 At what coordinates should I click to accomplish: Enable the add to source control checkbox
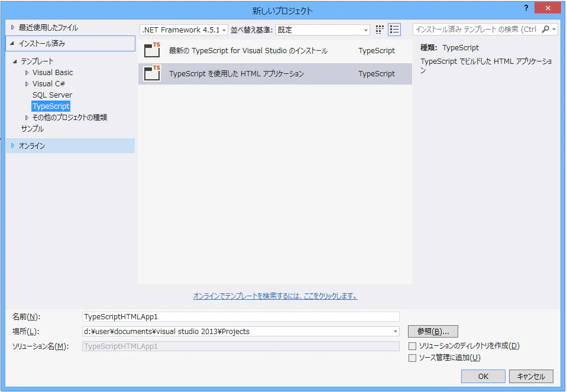412,358
